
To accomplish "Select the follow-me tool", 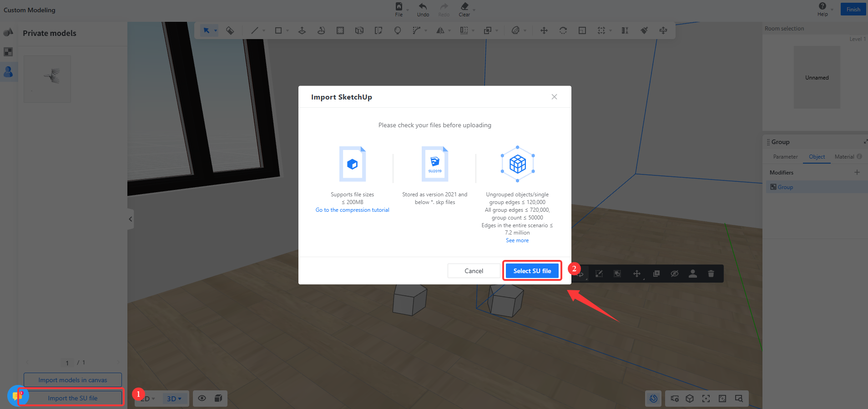I will tap(321, 30).
